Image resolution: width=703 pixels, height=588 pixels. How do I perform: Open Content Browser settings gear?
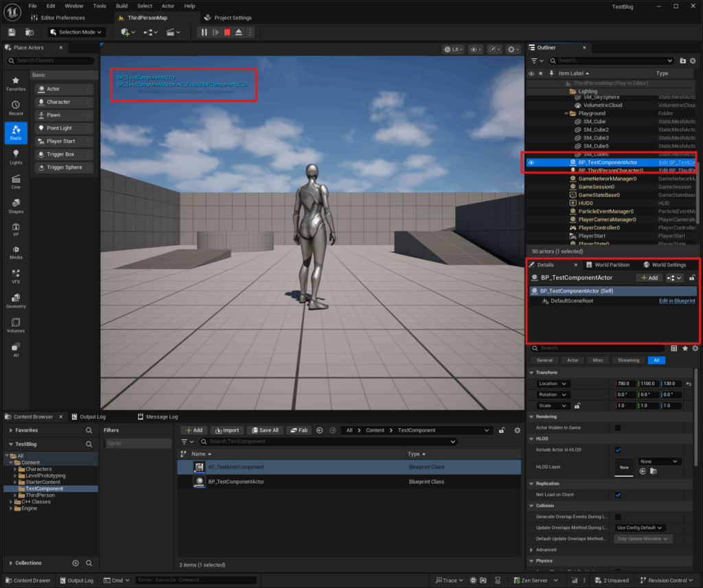[x=518, y=430]
